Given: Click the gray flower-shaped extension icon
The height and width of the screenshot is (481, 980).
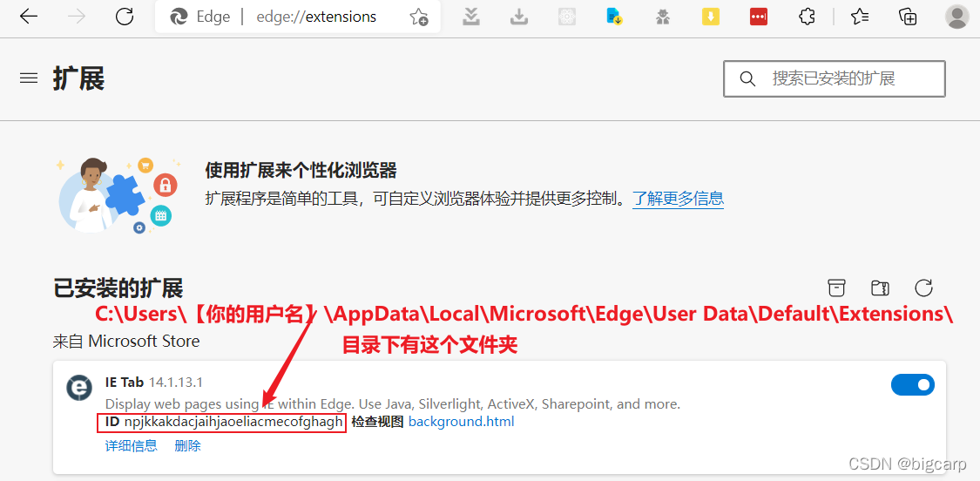Looking at the screenshot, I should point(567,17).
